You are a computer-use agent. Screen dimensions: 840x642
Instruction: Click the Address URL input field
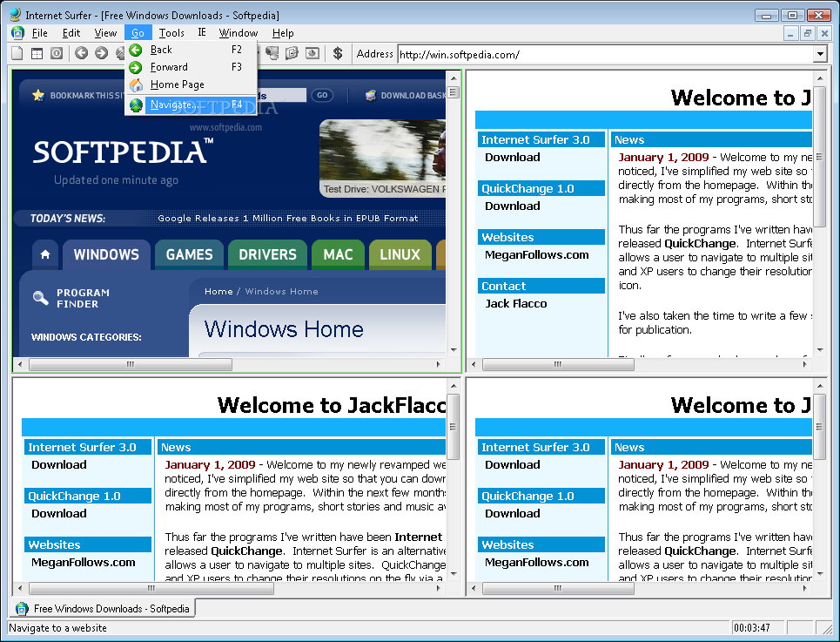click(x=606, y=54)
